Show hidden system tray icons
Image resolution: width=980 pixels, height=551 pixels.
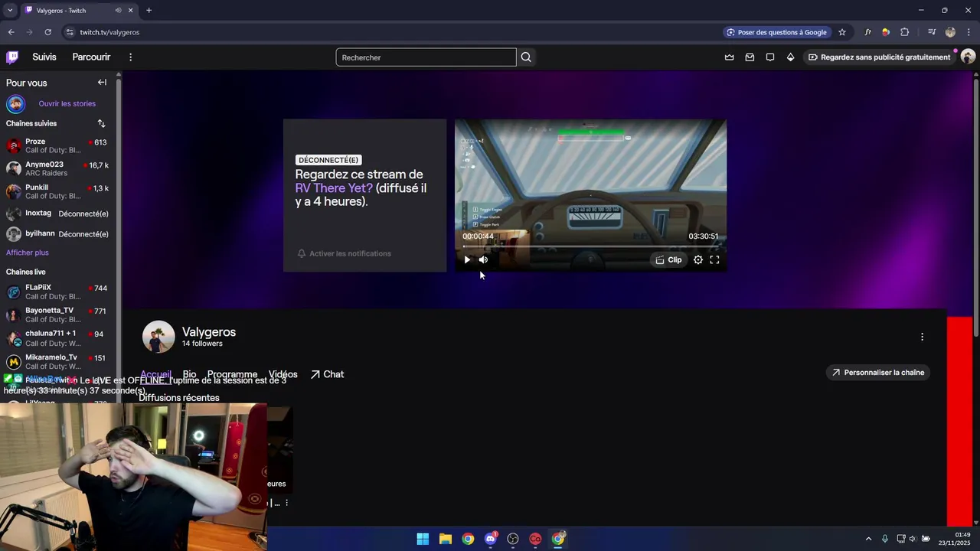click(868, 539)
